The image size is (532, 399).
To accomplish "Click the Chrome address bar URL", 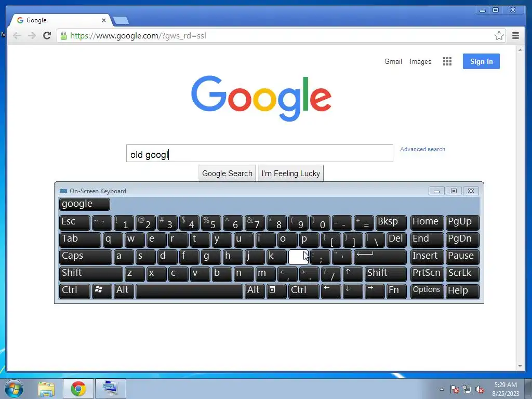I will coord(138,36).
